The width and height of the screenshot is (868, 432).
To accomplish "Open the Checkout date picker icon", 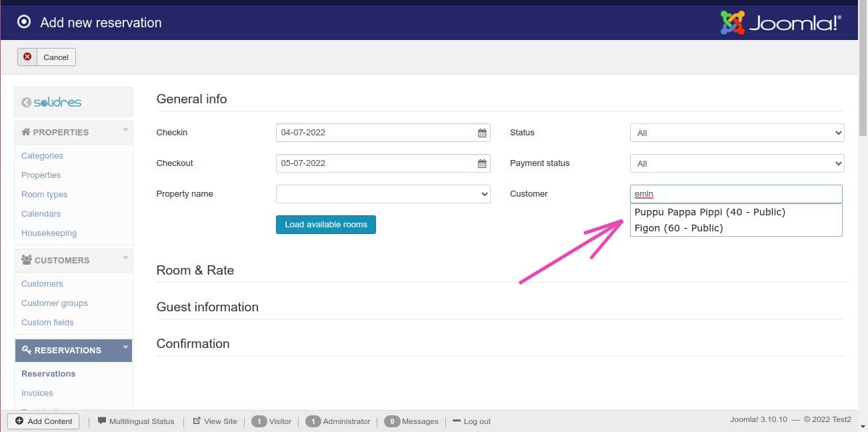I will click(x=482, y=163).
